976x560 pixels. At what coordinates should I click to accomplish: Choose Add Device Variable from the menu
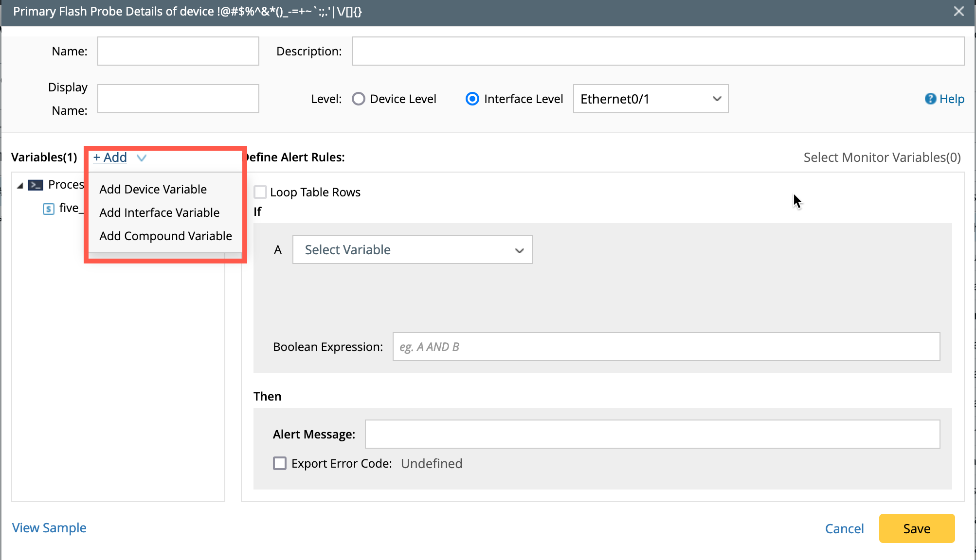click(153, 189)
